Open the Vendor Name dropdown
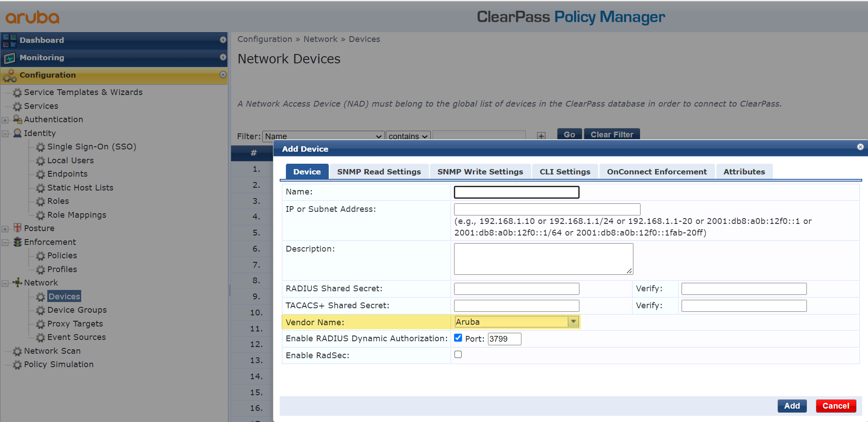Image resolution: width=868 pixels, height=422 pixels. coord(573,322)
